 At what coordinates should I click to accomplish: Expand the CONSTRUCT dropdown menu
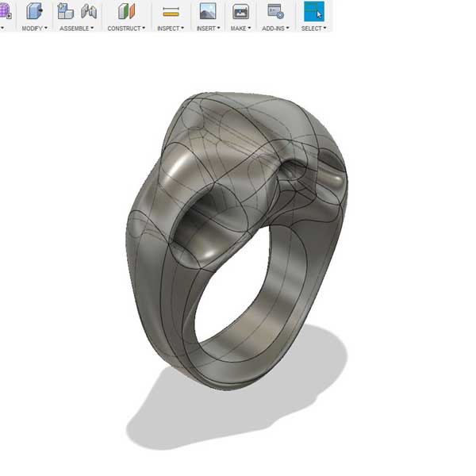tap(126, 29)
